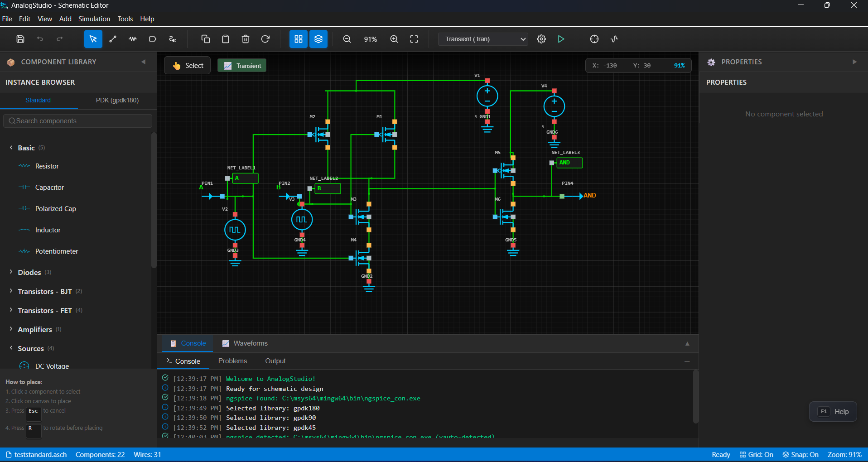Click the fit-to-screen icon
Image resolution: width=868 pixels, height=462 pixels.
pos(414,39)
